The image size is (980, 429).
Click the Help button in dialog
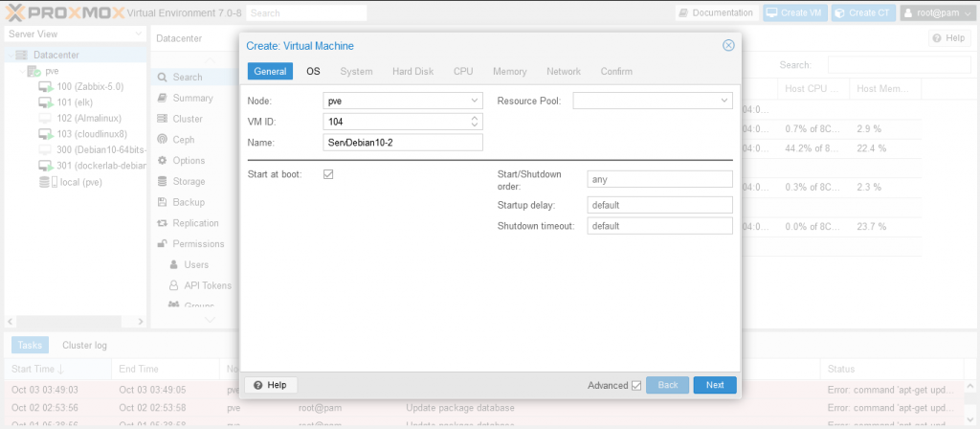[270, 385]
